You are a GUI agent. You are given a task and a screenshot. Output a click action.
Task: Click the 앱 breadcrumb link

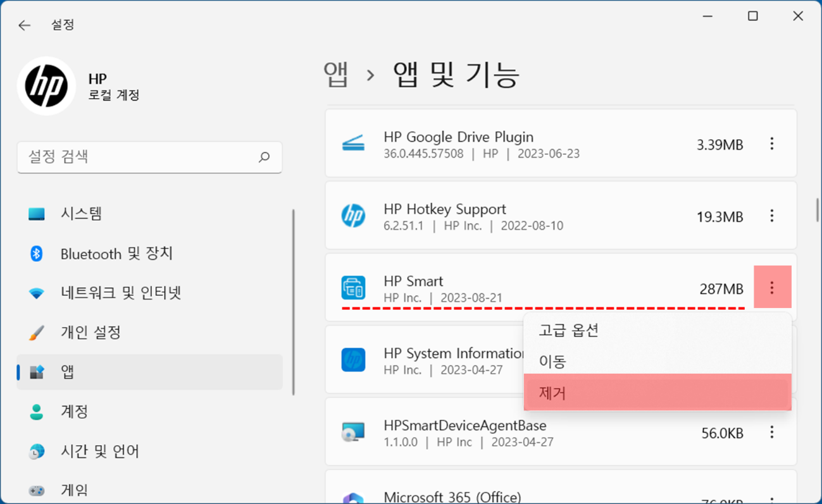click(336, 75)
